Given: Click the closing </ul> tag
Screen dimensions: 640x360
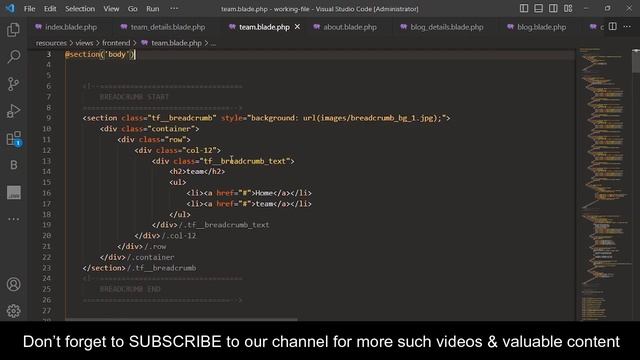Looking at the screenshot, I should [180, 214].
